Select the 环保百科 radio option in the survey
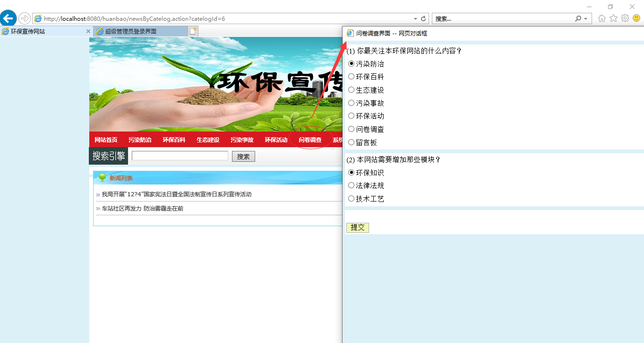The image size is (644, 343). [351, 77]
